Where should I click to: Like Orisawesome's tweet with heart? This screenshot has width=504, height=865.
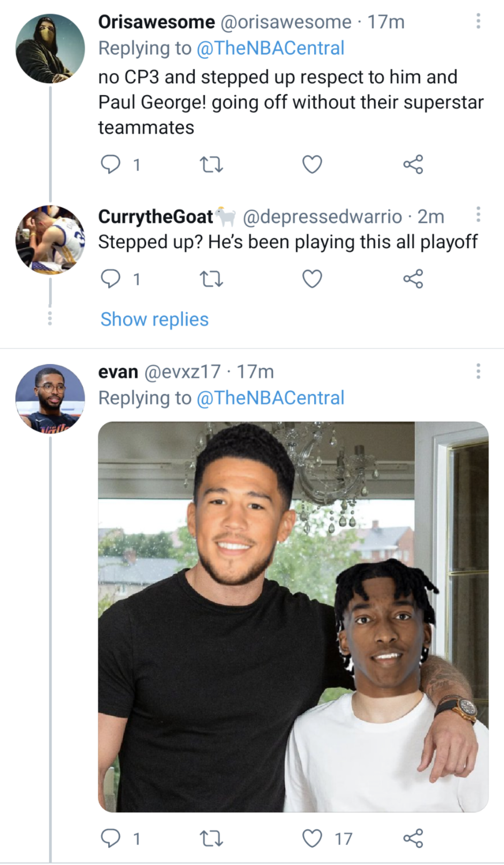click(x=312, y=164)
